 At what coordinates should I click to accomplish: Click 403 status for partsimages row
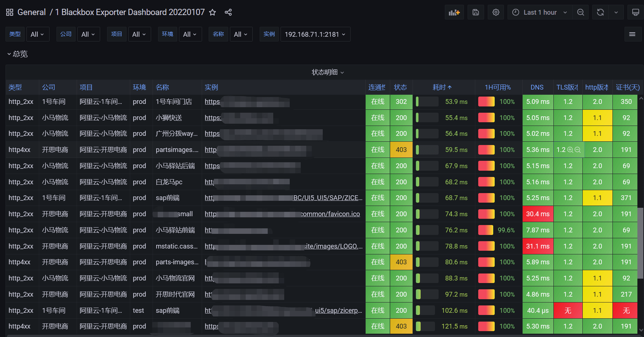(401, 150)
